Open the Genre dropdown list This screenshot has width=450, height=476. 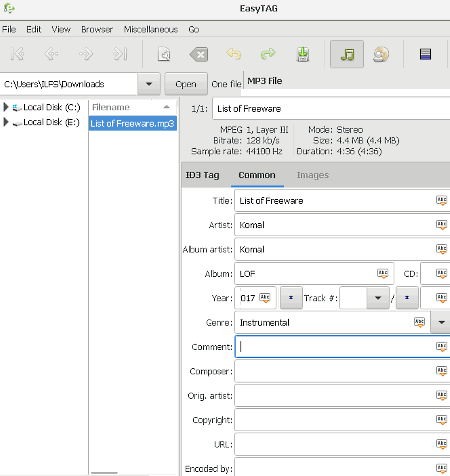point(441,322)
